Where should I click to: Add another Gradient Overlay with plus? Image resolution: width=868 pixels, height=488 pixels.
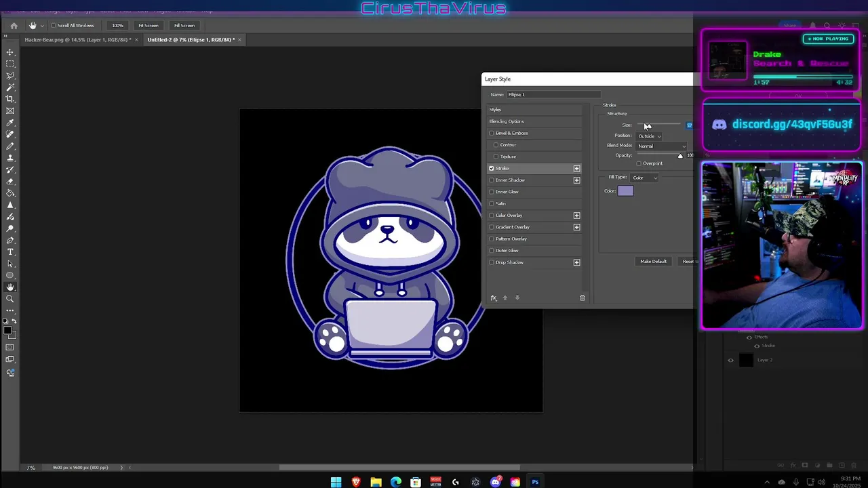click(576, 227)
